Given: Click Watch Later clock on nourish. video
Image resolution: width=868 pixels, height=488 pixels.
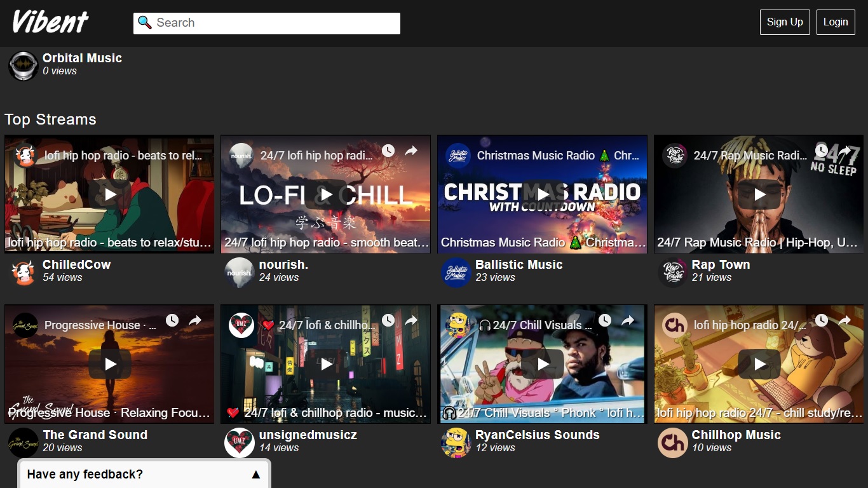Looking at the screenshot, I should pyautogui.click(x=388, y=151).
